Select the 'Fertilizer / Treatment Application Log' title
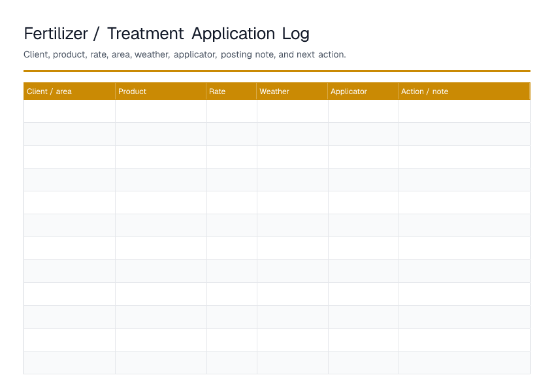This screenshot has width=554, height=392. 167,34
